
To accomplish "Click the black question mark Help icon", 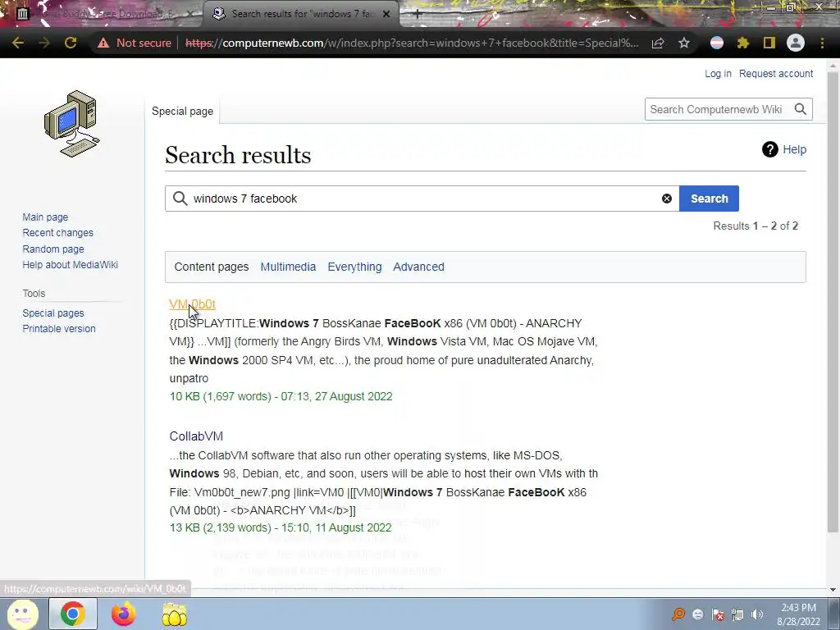I will 769,149.
